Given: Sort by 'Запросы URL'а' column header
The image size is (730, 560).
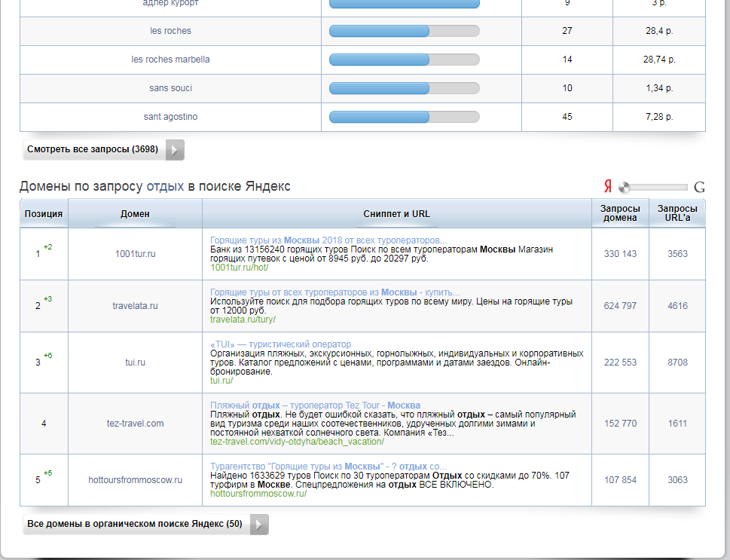Looking at the screenshot, I should (677, 213).
